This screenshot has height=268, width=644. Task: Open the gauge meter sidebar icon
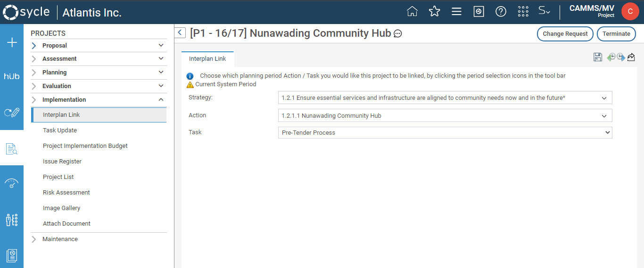pyautogui.click(x=12, y=183)
